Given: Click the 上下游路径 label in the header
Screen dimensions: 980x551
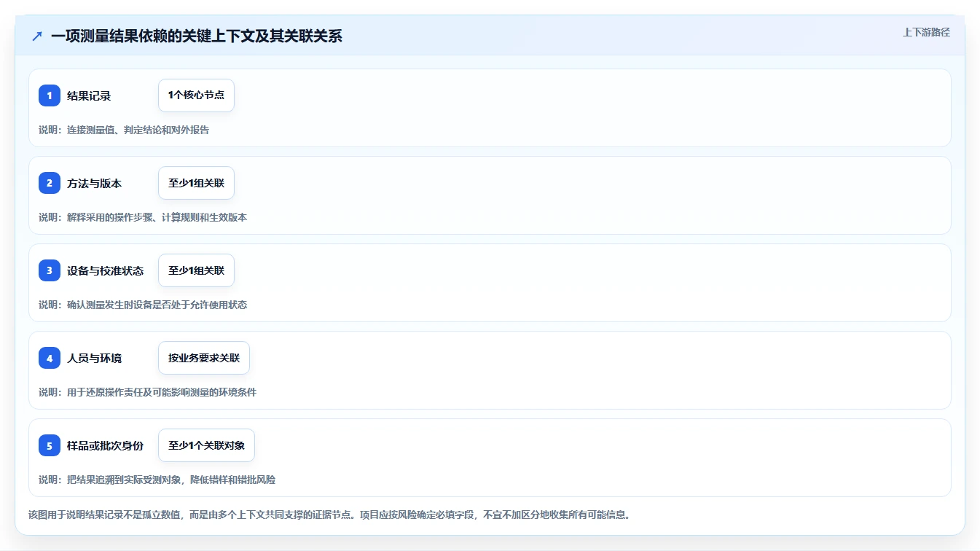Looking at the screenshot, I should coord(926,32).
